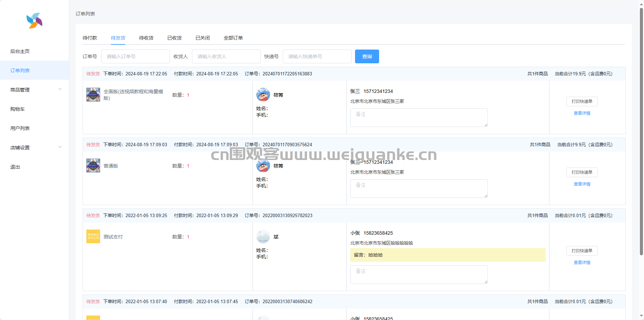Click product name 测试支付
The width and height of the screenshot is (644, 320).
113,237
